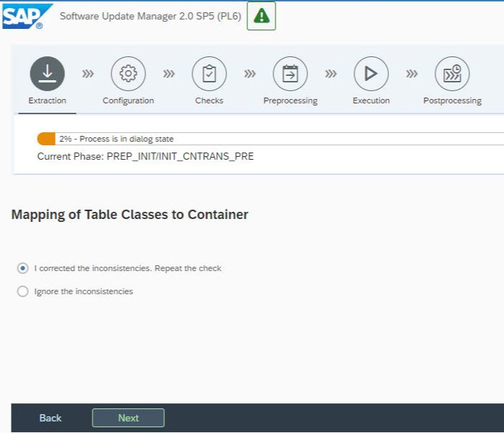Image resolution: width=504 pixels, height=433 pixels.
Task: Click the chevron arrows between Preprocessing and Execution
Action: coord(330,74)
